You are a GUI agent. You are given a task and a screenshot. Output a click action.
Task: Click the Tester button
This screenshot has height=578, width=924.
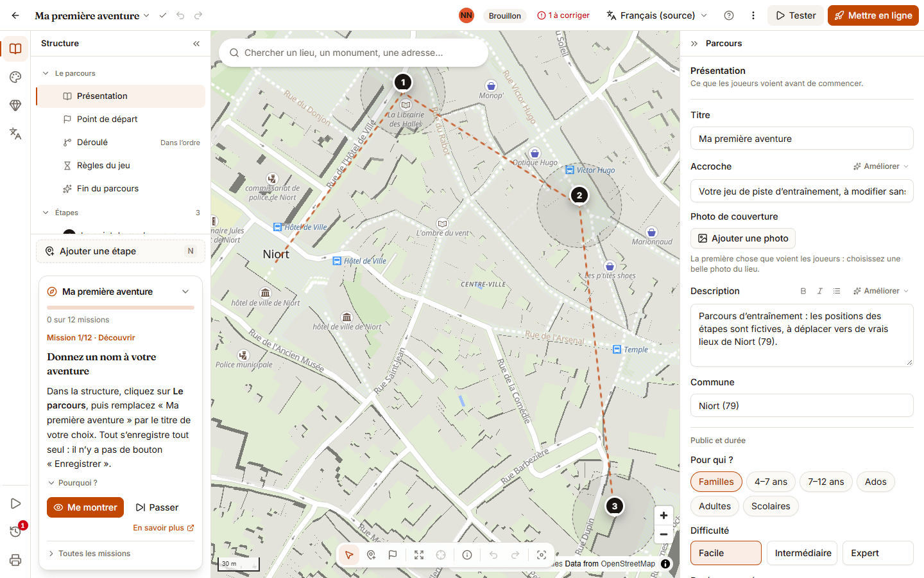click(796, 15)
